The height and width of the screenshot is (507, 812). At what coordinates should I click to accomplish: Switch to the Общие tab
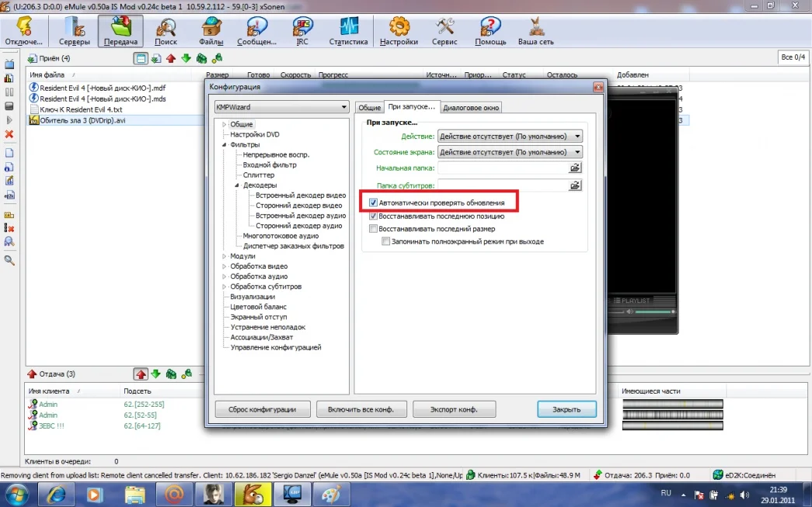point(370,108)
